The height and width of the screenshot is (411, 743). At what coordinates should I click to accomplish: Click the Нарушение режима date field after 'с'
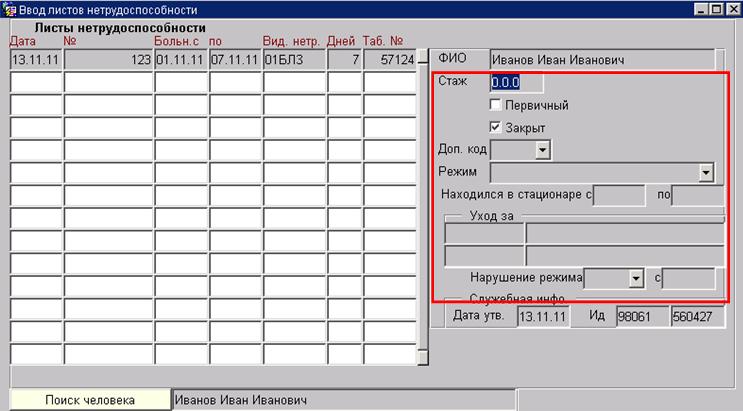click(688, 279)
